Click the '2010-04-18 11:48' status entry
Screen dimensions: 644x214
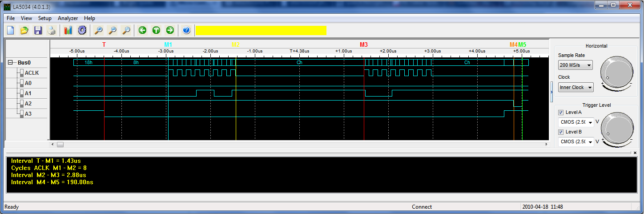543,207
